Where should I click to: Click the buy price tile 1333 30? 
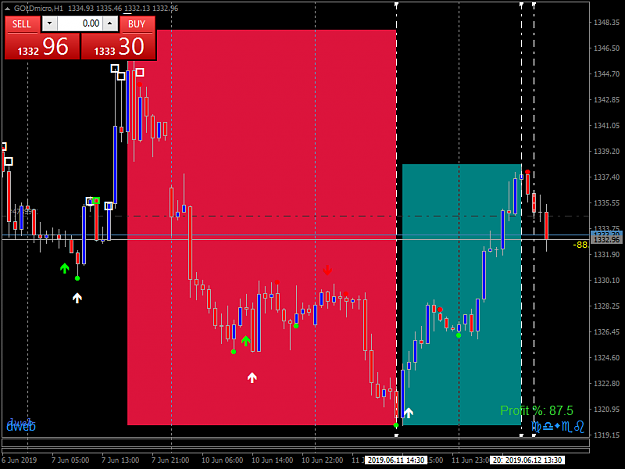click(118, 47)
